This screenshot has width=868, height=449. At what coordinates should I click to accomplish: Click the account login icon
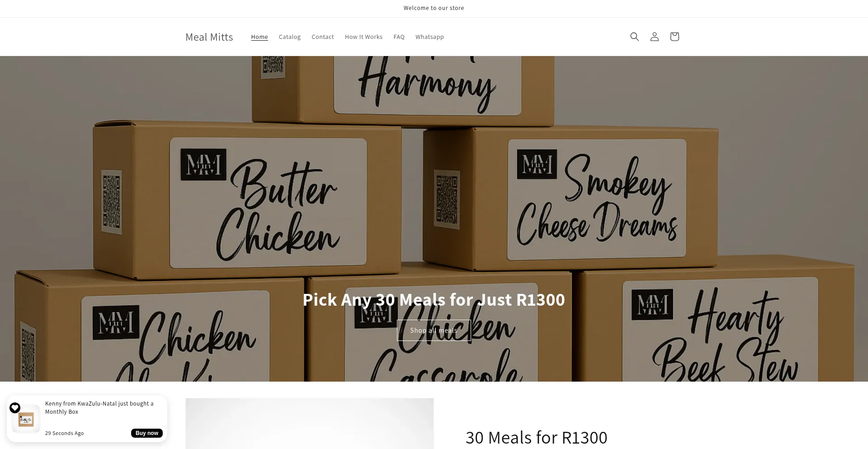(654, 37)
